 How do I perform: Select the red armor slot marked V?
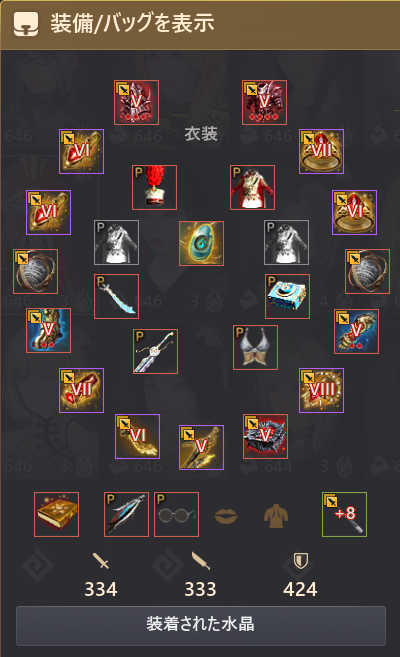pyautogui.click(x=264, y=103)
